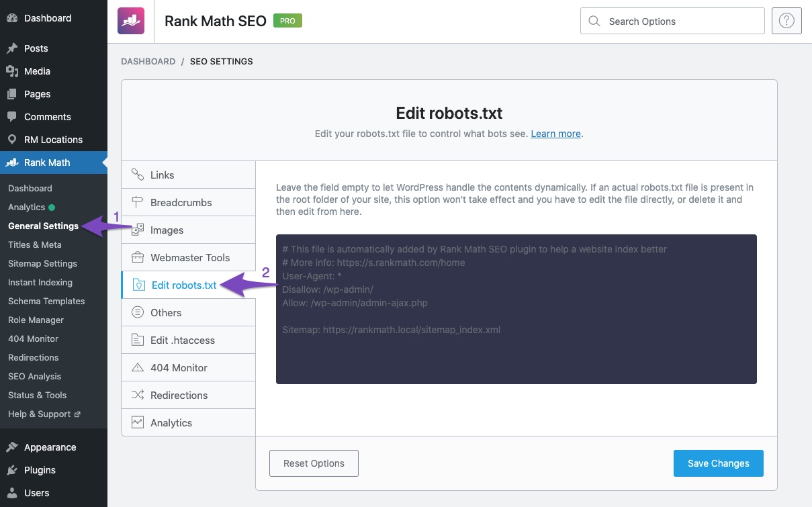The image size is (812, 507).
Task: Click the Edit .htaccess document icon
Action: coord(138,340)
